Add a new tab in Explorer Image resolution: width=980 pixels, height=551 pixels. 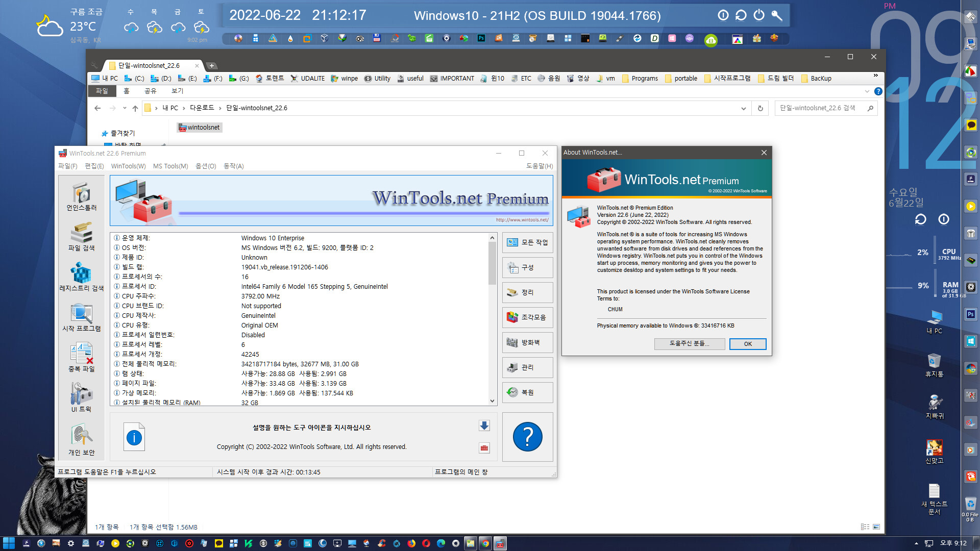click(x=212, y=66)
